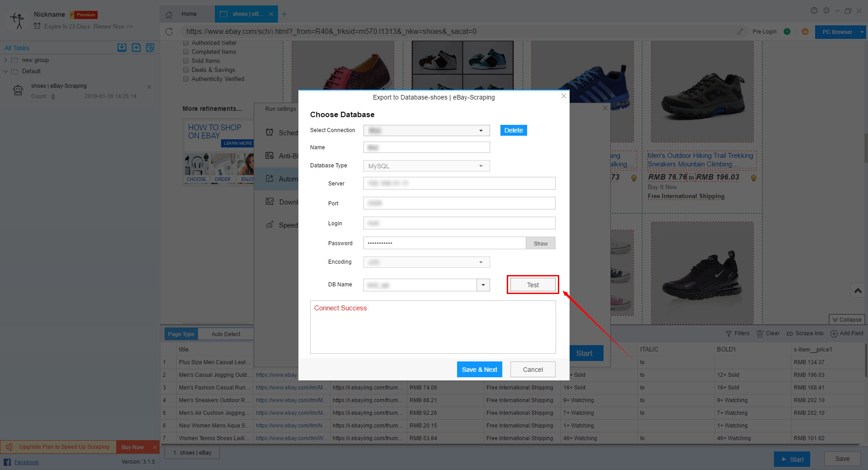Open the Select Connection dropdown
868x470 pixels.
pyautogui.click(x=426, y=131)
